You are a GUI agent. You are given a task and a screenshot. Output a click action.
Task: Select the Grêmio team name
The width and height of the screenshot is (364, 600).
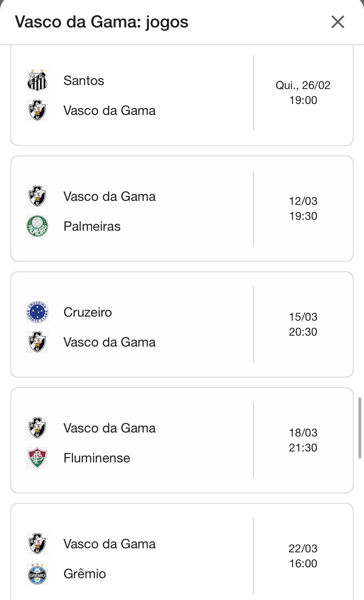tap(85, 574)
